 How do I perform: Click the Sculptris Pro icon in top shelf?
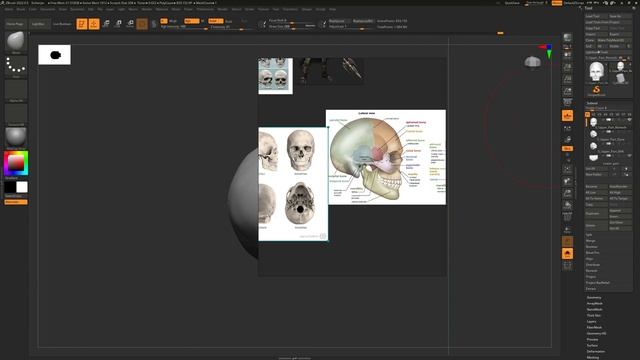point(154,24)
